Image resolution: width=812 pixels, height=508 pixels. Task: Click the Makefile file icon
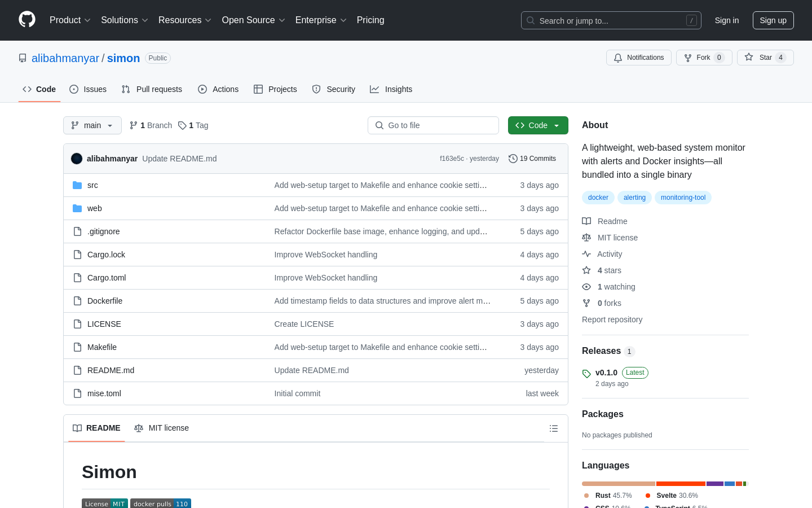coord(77,347)
